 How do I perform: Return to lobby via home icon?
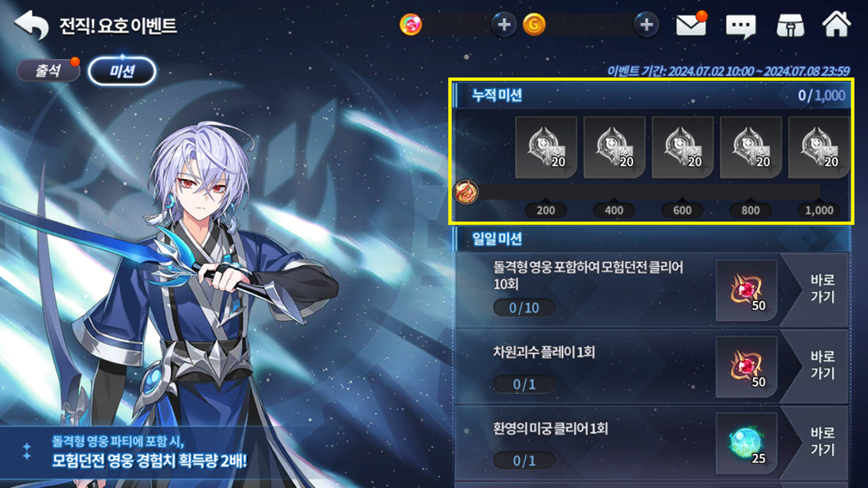tap(836, 25)
